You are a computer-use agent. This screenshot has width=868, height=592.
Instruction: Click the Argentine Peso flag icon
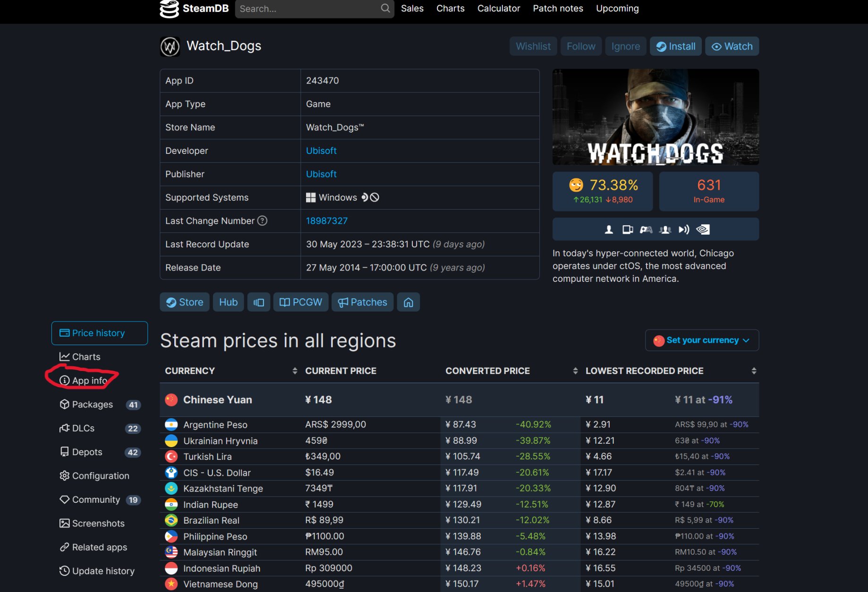tap(171, 424)
